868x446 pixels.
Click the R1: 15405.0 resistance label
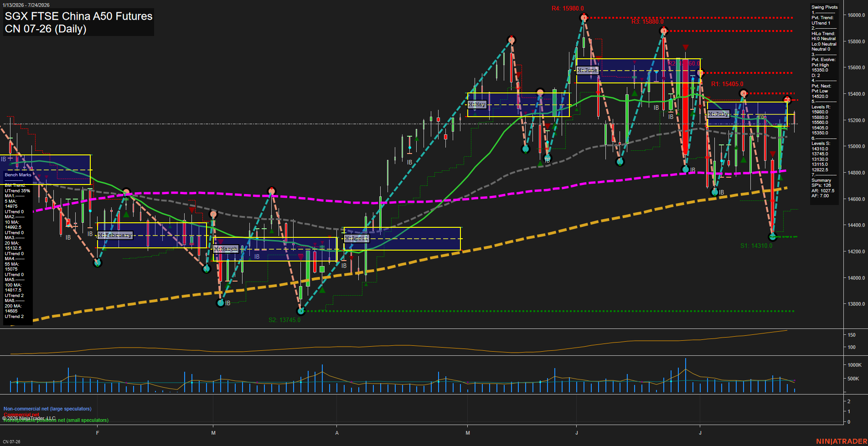pyautogui.click(x=727, y=84)
